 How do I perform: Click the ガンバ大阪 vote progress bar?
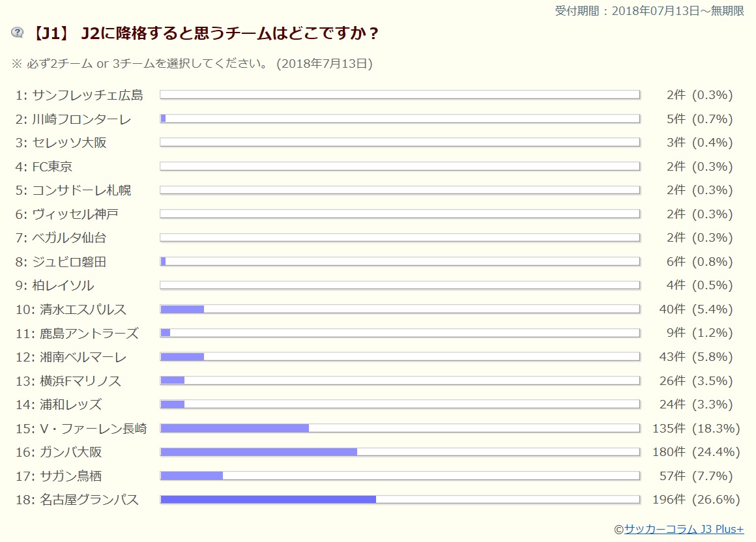[x=400, y=452]
